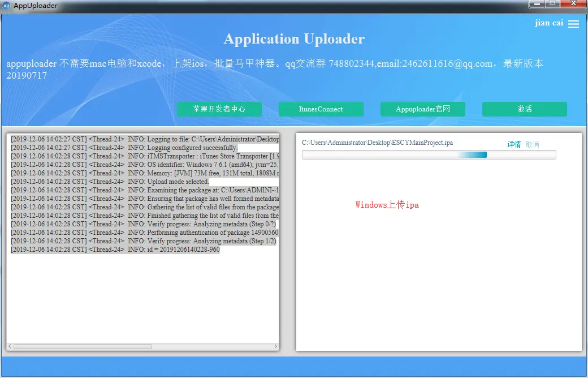Screen dimensions: 588x378
Task: Select the 'OS identifier: Windows 7' log line
Action: tap(145, 165)
